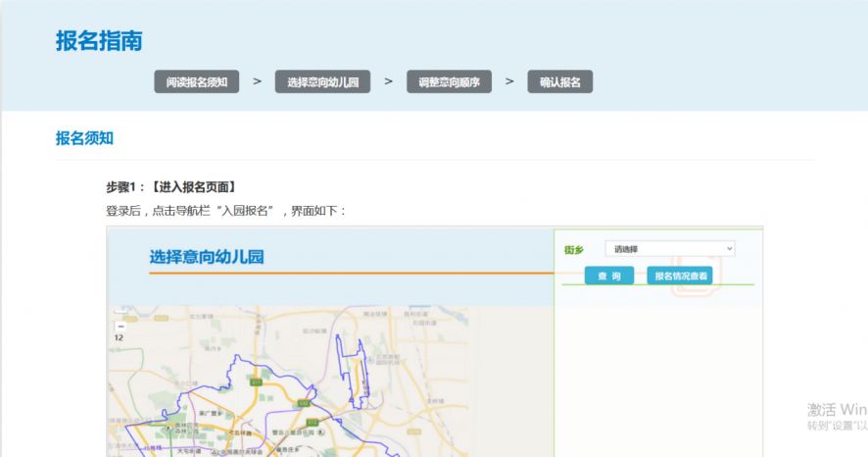The image size is (868, 457).
Task: Click the 选择意向幼儿园 heading in the image
Action: tap(207, 257)
